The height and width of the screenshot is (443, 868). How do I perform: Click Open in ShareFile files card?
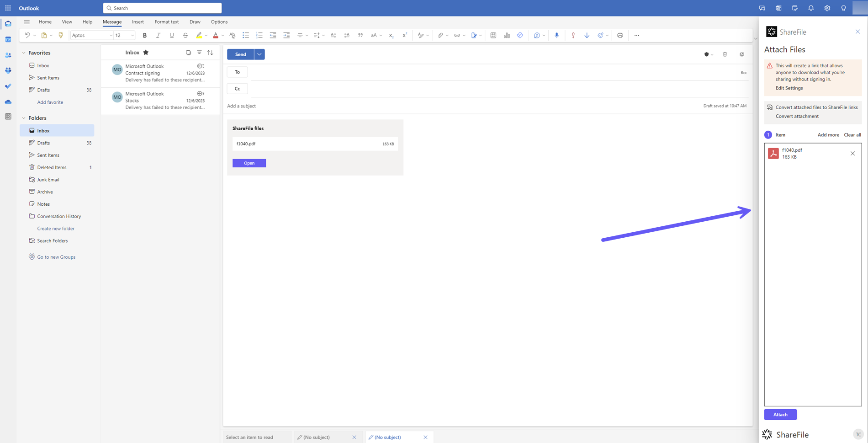click(x=249, y=163)
